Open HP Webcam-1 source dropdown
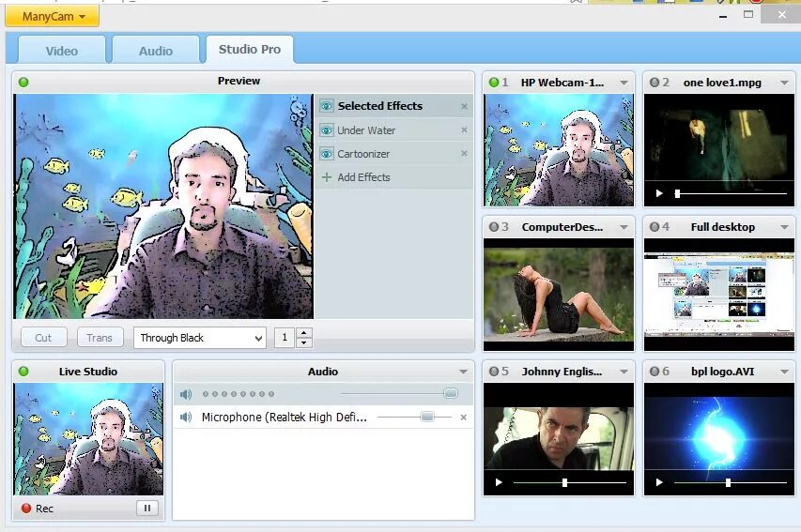The height and width of the screenshot is (532, 801). (624, 83)
